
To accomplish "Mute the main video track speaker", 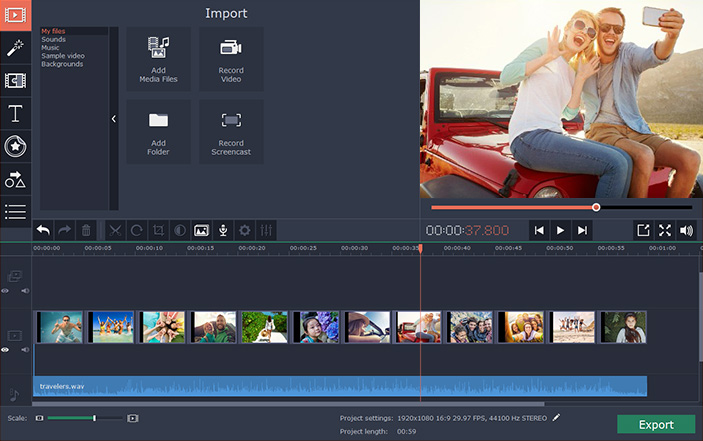I will (x=25, y=350).
